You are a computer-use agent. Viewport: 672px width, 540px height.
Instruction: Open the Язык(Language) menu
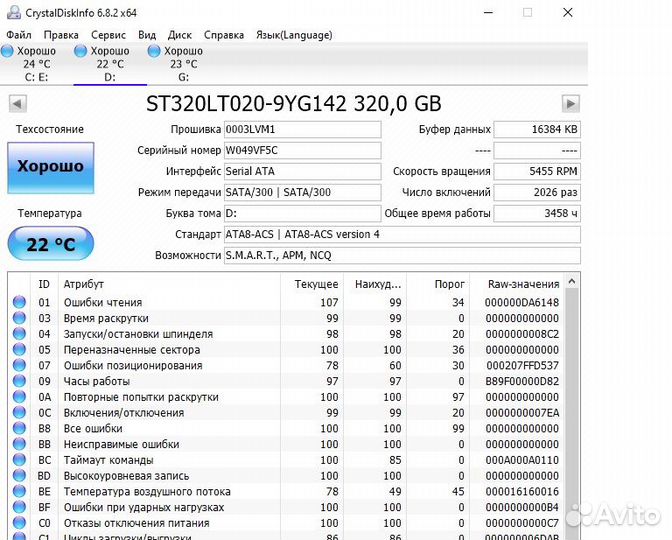coord(294,35)
